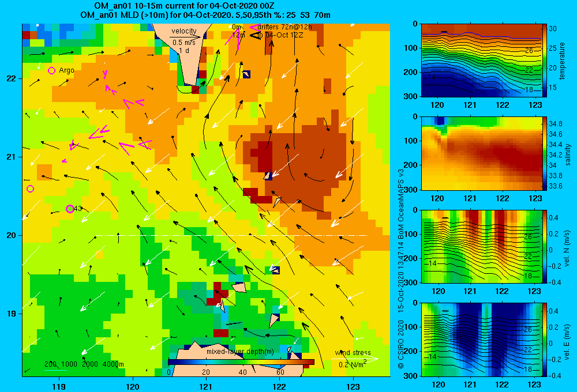The height and width of the screenshot is (392, 577).
Task: Click the main map longitude label 123
Action: 353,386
